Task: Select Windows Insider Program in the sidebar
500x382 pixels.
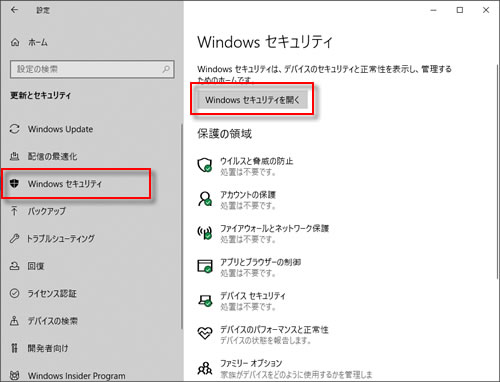Action: coord(77,376)
